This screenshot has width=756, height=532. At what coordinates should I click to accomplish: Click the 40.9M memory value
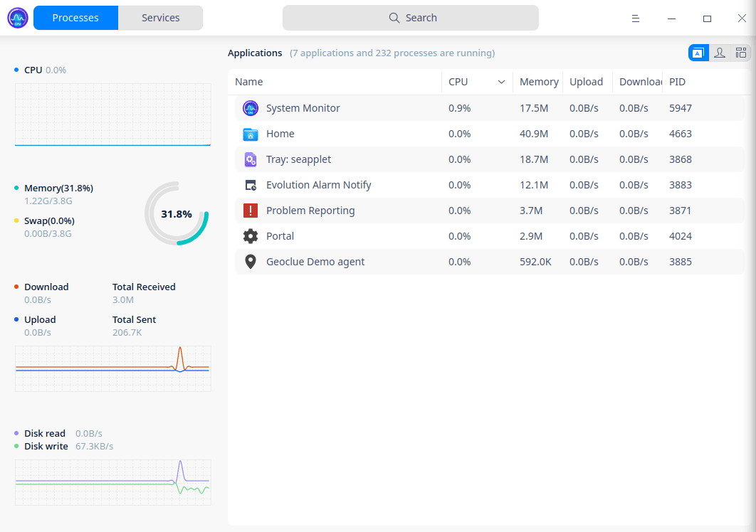534,134
